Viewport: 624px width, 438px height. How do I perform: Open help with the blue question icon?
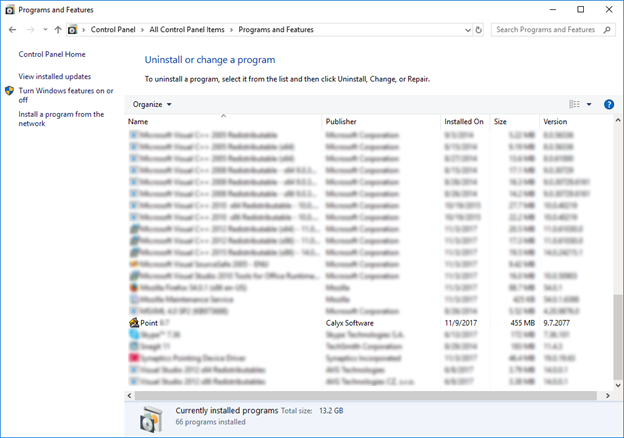608,104
